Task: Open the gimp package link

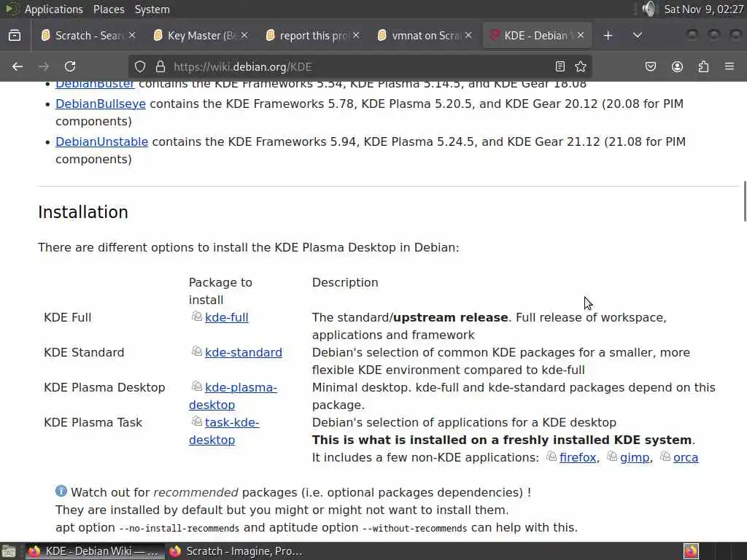Action: [x=635, y=457]
